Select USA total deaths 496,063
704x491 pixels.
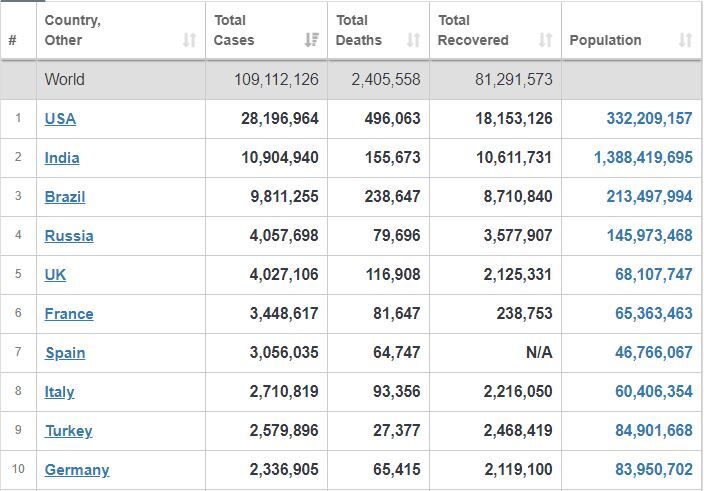[392, 118]
